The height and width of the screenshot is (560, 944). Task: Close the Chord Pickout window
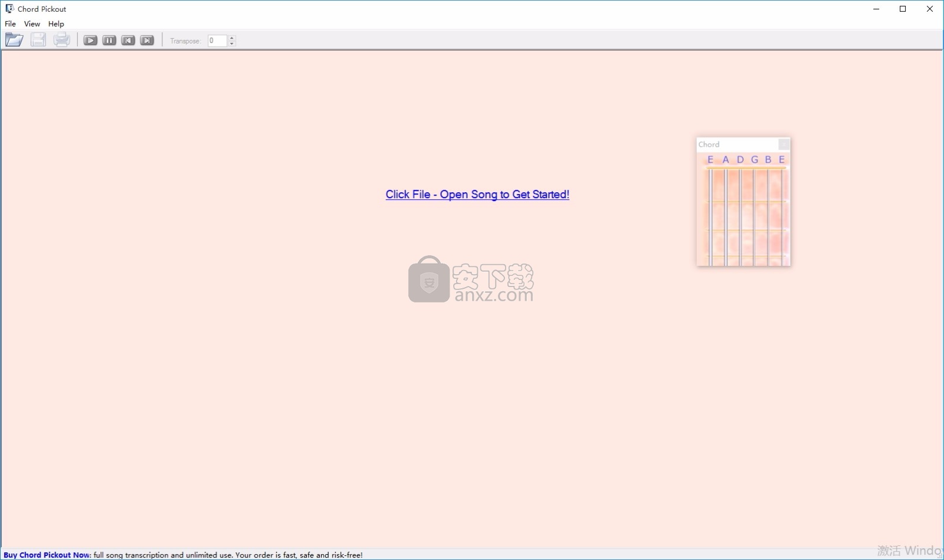pyautogui.click(x=930, y=9)
